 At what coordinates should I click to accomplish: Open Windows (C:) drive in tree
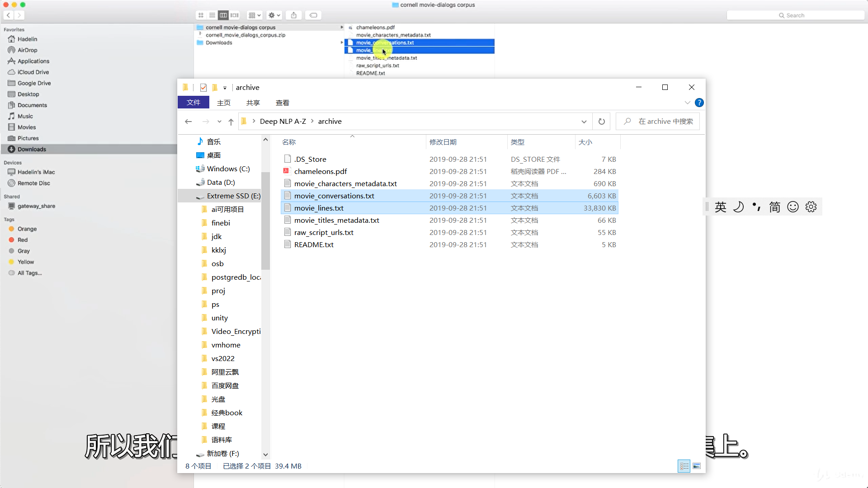coord(228,169)
